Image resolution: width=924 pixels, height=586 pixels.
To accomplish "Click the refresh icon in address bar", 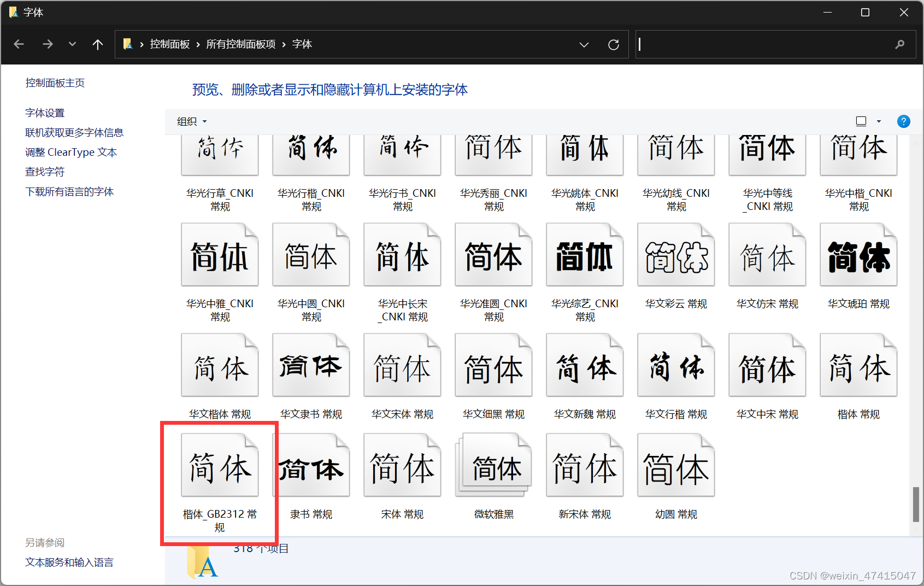I will [x=614, y=44].
